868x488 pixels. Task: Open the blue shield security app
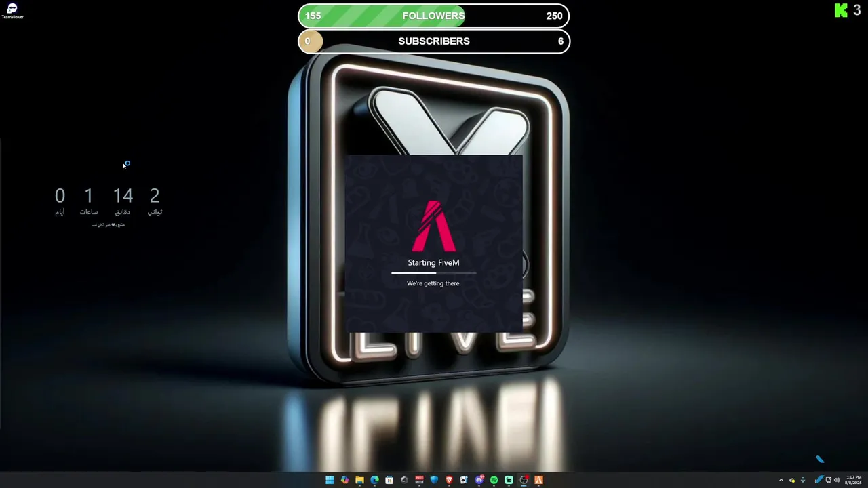point(434,480)
